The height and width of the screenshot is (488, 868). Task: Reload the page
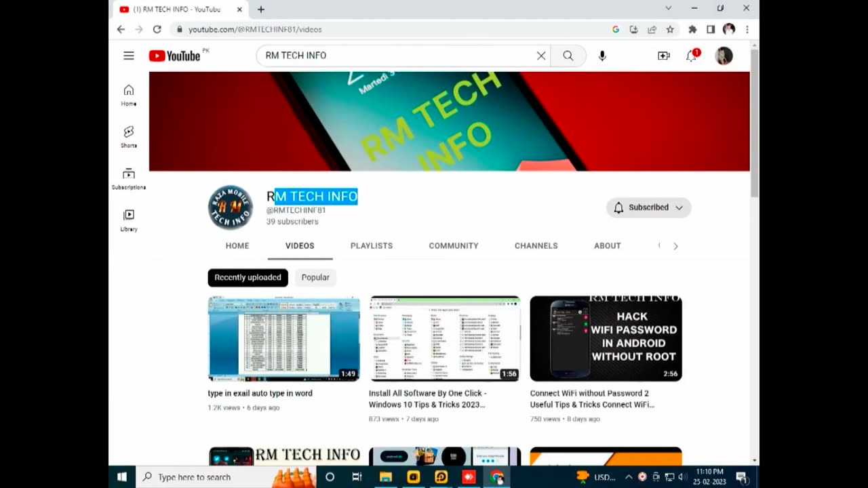tap(157, 29)
